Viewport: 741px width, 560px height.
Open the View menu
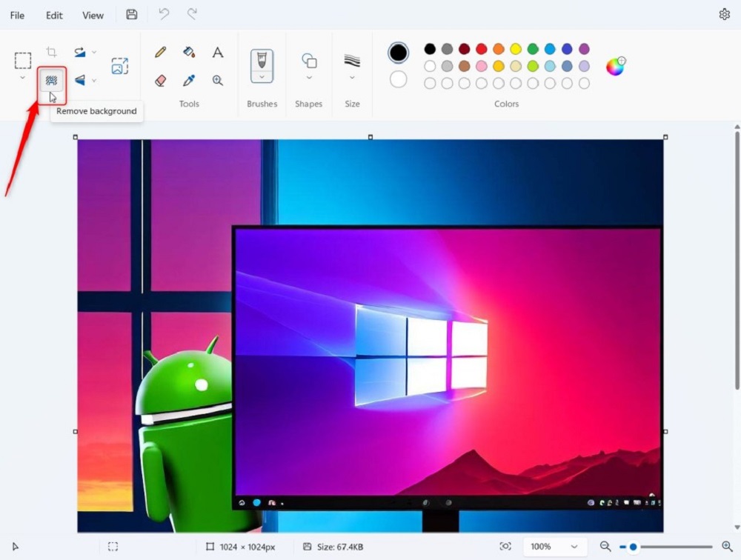(93, 15)
